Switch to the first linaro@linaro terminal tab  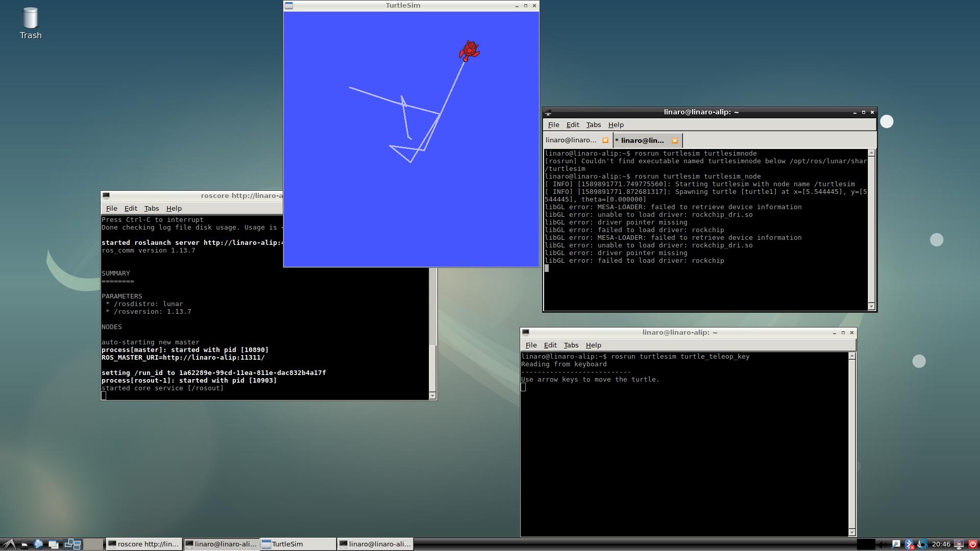pyautogui.click(x=571, y=140)
